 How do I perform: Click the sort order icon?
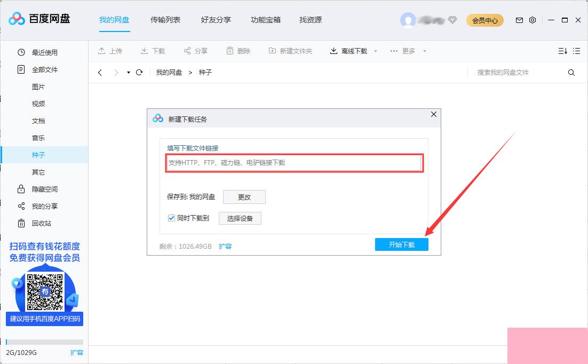562,51
